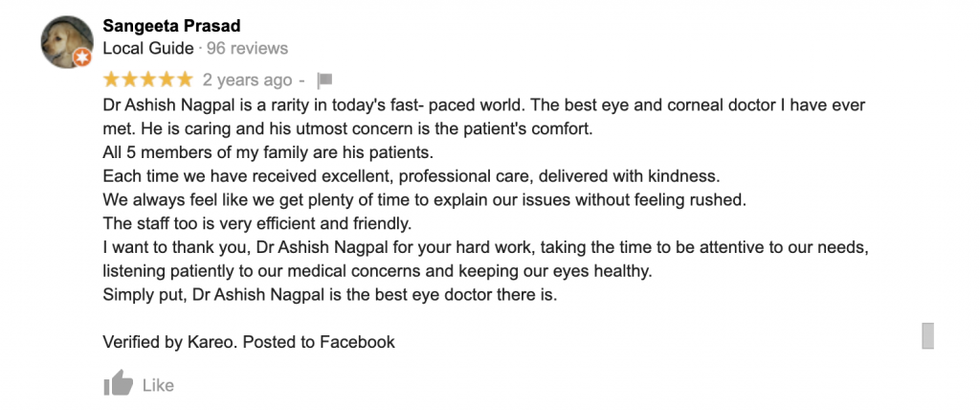Click the orange Local Guide badge on avatar

82,58
